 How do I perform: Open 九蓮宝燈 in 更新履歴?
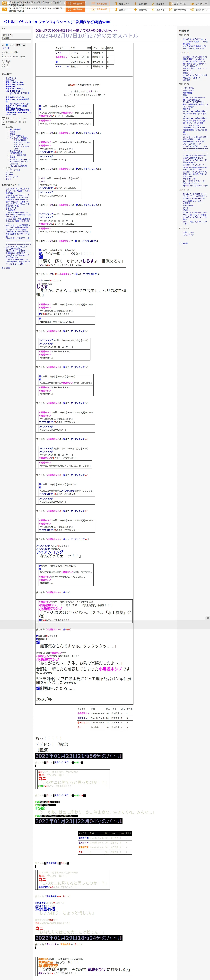(186, 203)
